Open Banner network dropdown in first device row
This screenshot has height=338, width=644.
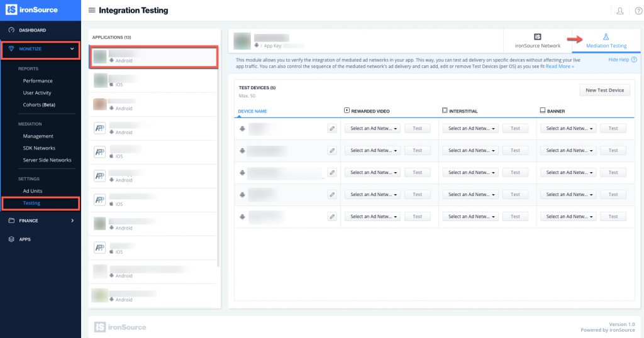[x=569, y=128]
